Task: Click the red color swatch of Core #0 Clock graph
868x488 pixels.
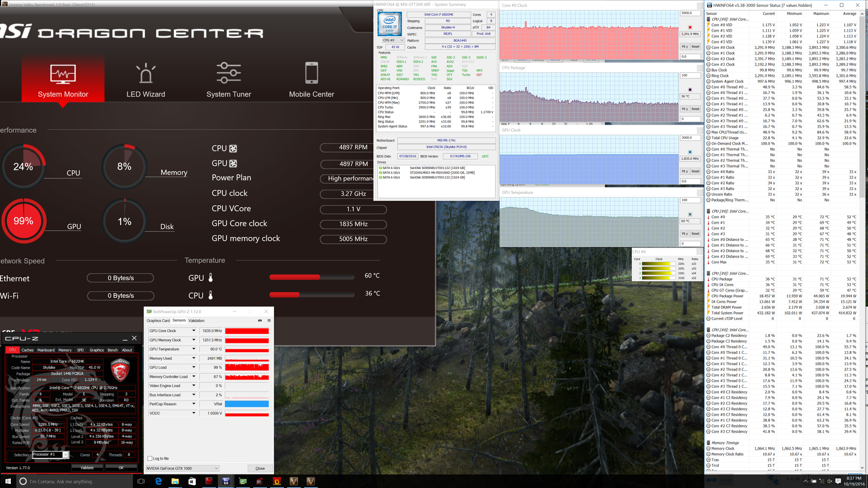Action: tap(690, 28)
